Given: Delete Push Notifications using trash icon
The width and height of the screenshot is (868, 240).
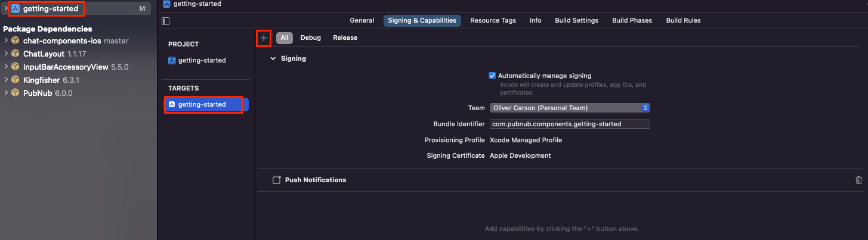Looking at the screenshot, I should (x=858, y=180).
